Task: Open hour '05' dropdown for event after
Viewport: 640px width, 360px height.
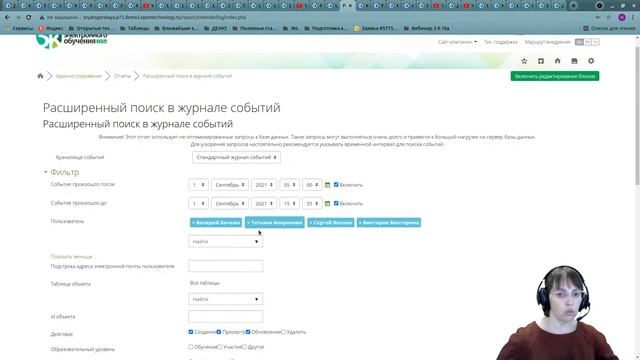Action: [289, 185]
